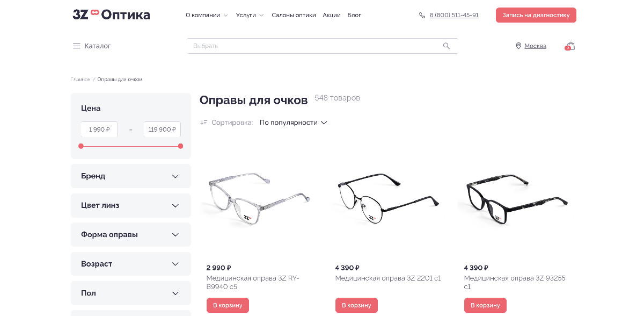
Task: Click the sorting icon beside Сортировка
Action: pyautogui.click(x=204, y=123)
